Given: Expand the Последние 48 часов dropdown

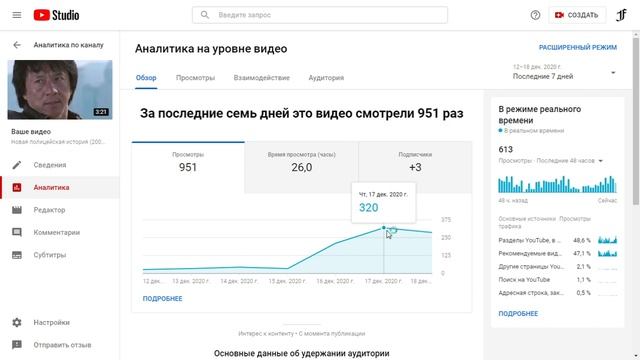Looking at the screenshot, I should pyautogui.click(x=600, y=161).
